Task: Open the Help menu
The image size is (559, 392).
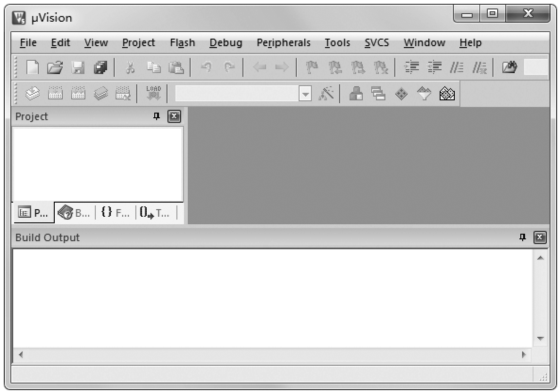Action: (470, 43)
